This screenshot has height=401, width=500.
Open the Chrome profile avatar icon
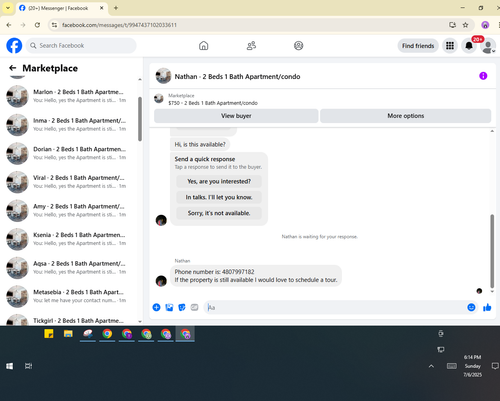click(485, 25)
